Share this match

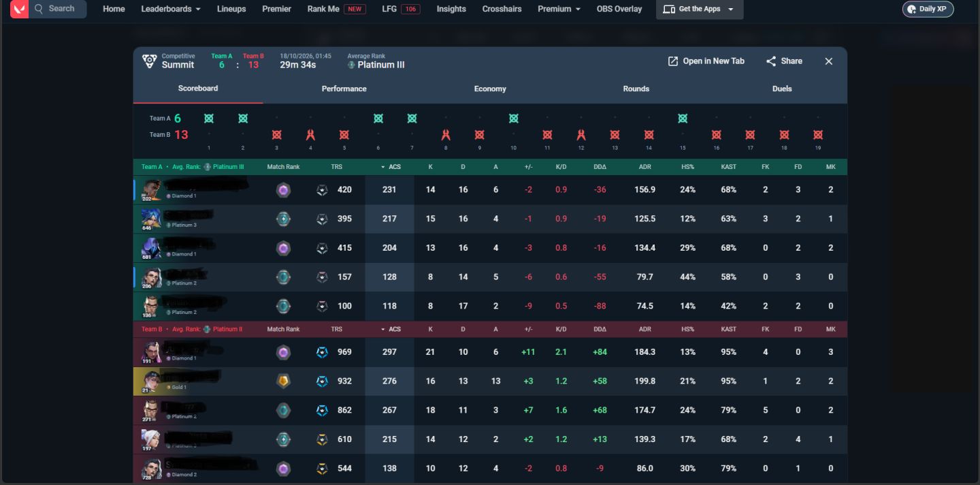784,61
